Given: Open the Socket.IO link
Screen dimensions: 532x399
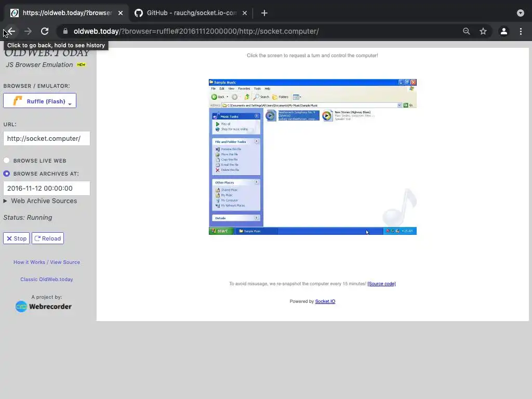Looking at the screenshot, I should coord(325,301).
